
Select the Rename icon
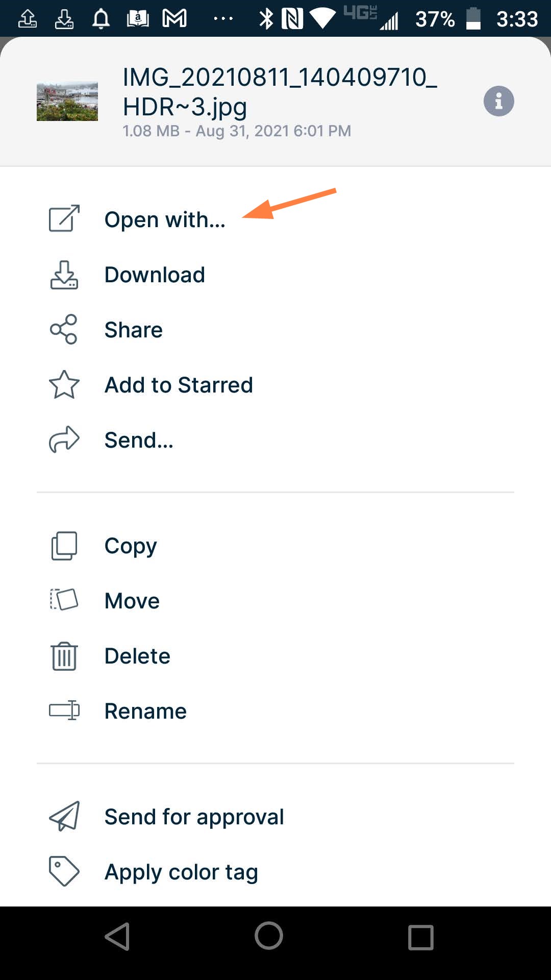63,710
